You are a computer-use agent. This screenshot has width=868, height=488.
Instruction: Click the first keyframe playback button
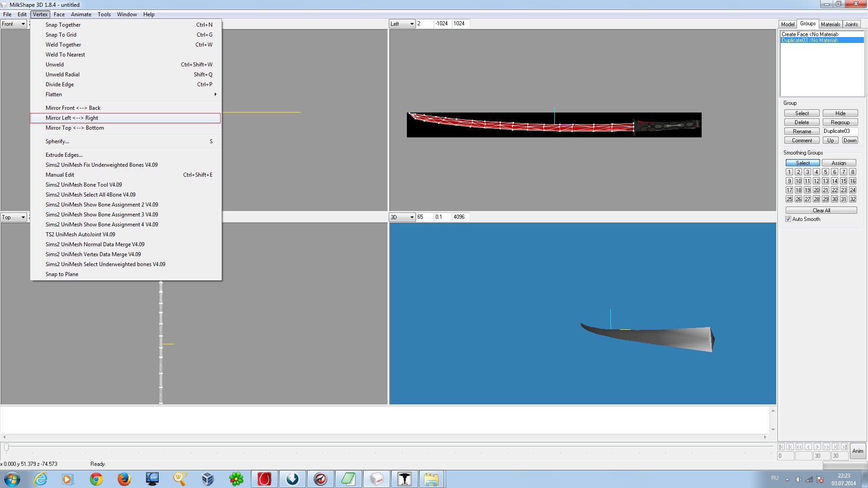781,446
